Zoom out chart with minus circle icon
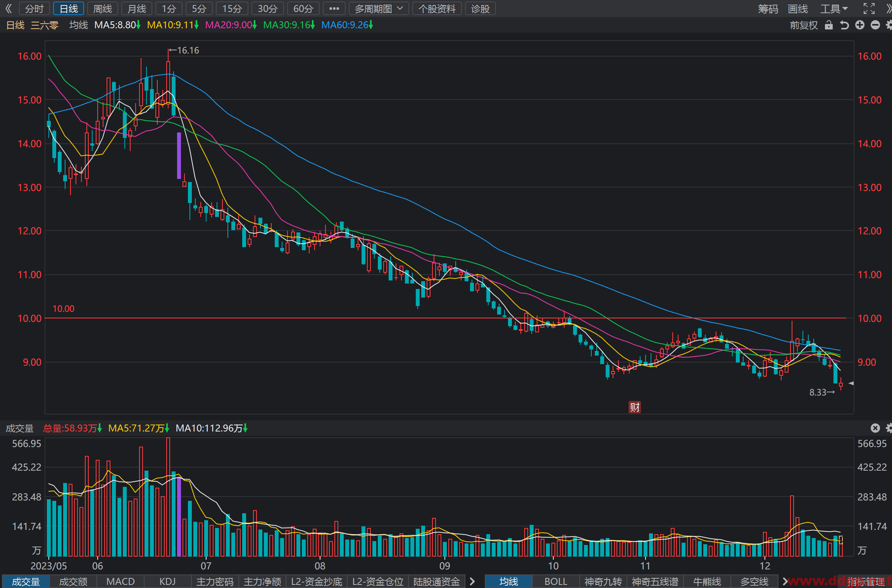This screenshot has height=588, width=892. (x=875, y=25)
